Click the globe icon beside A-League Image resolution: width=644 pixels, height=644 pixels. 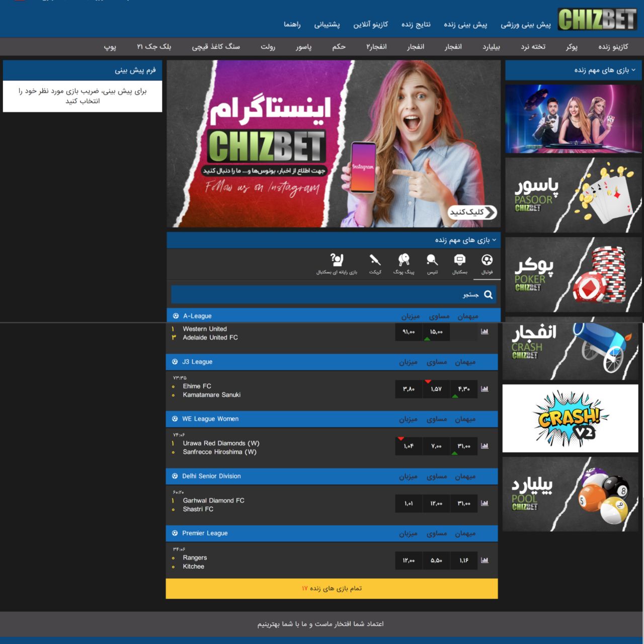click(175, 315)
